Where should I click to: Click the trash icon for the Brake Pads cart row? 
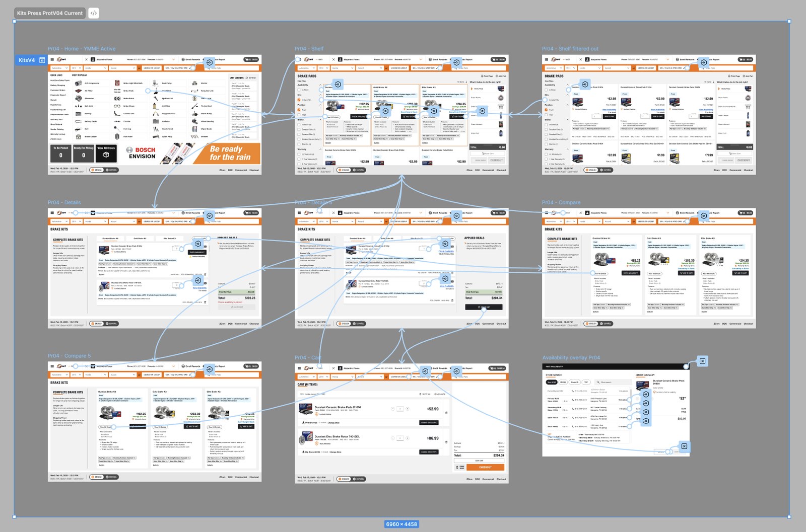pos(446,413)
